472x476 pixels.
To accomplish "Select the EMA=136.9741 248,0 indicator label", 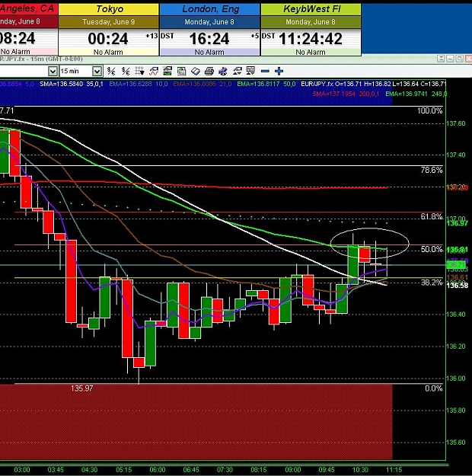I will click(416, 94).
